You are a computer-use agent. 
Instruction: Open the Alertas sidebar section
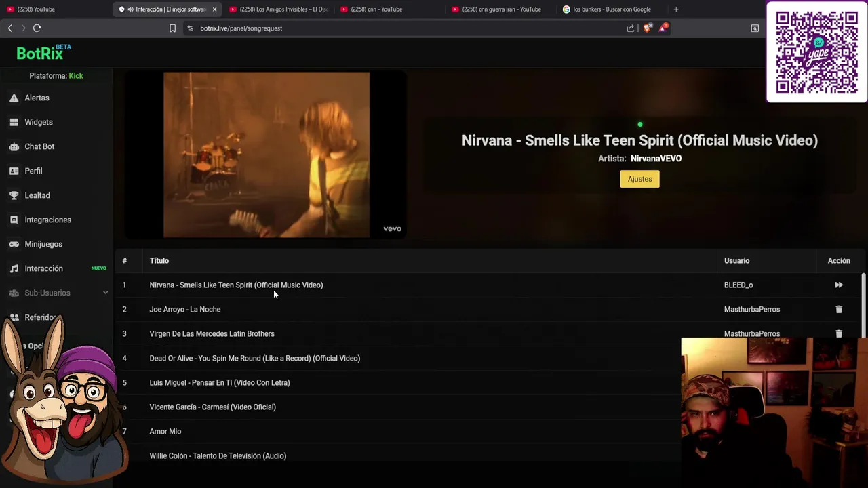[x=37, y=98]
